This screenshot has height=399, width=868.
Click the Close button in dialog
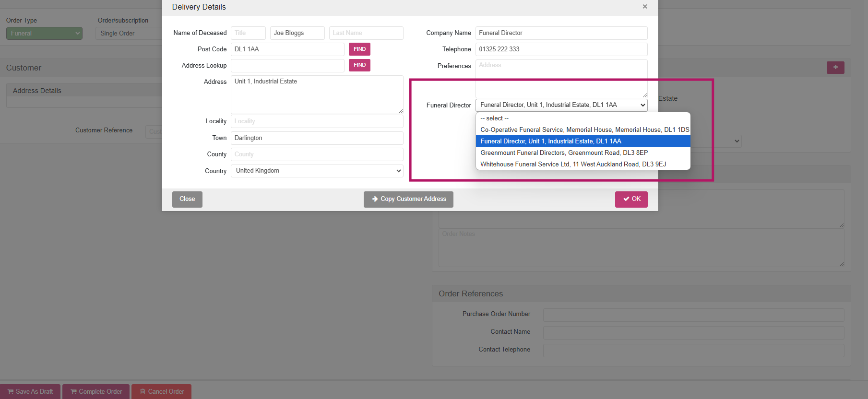[x=187, y=199]
